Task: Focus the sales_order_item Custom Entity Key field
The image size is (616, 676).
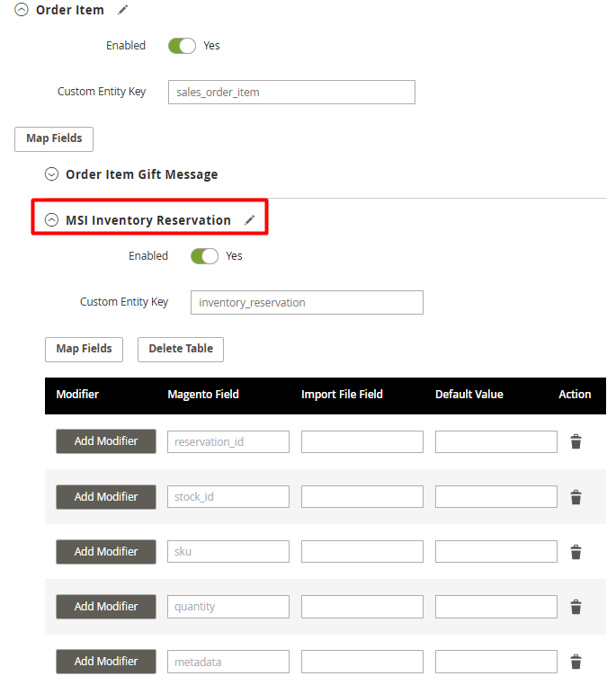Action: click(291, 92)
